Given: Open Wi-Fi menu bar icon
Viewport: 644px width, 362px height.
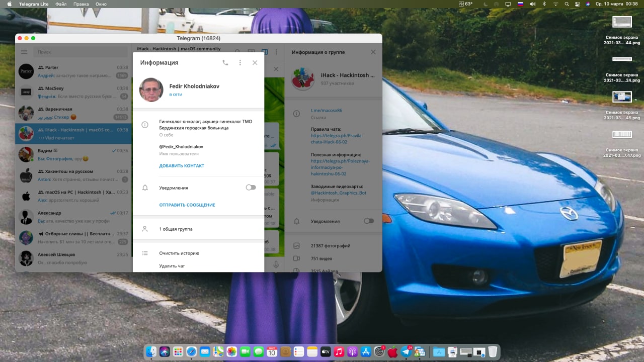Looking at the screenshot, I should [556, 4].
